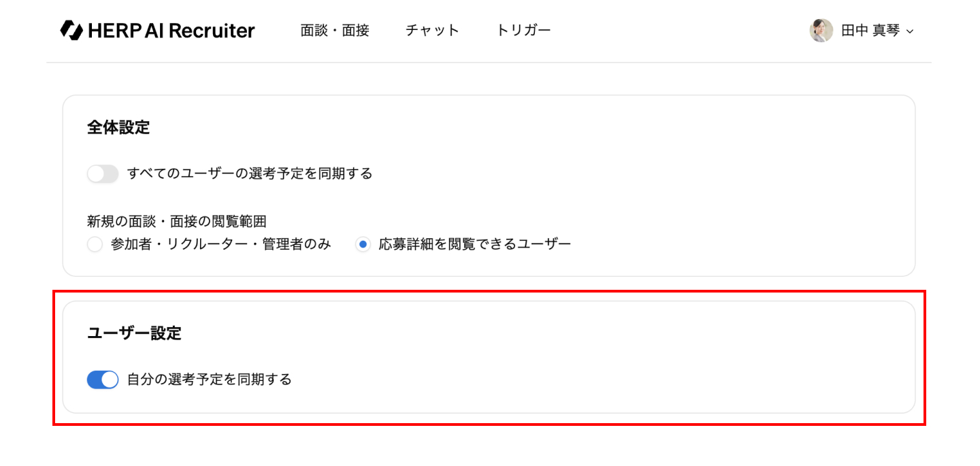The image size is (980, 466).
Task: Select the 応募詳細を閲覧できるユーザー radio button
Action: pos(363,244)
